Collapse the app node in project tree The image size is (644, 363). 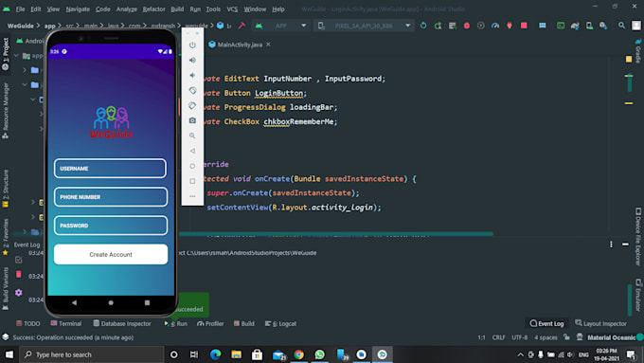tap(17, 56)
